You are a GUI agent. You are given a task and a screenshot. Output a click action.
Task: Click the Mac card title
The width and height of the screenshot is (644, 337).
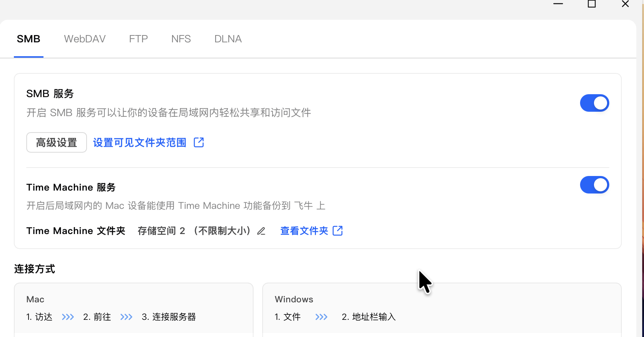(x=35, y=299)
